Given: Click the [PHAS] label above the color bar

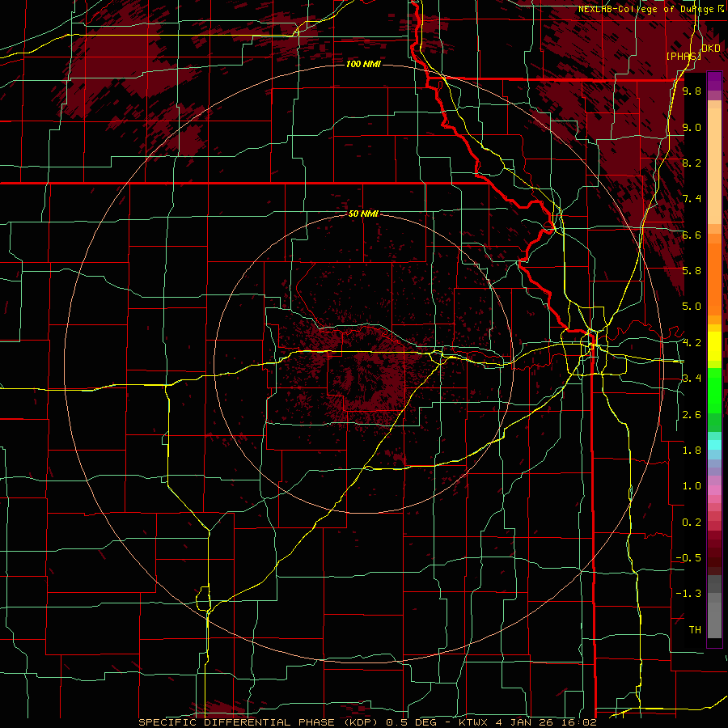Looking at the screenshot, I should coord(684,56).
